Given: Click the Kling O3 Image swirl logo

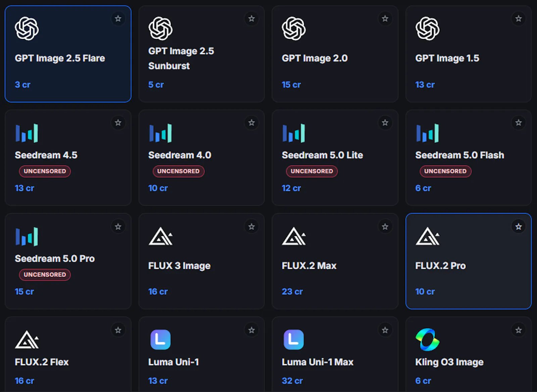Looking at the screenshot, I should [427, 340].
